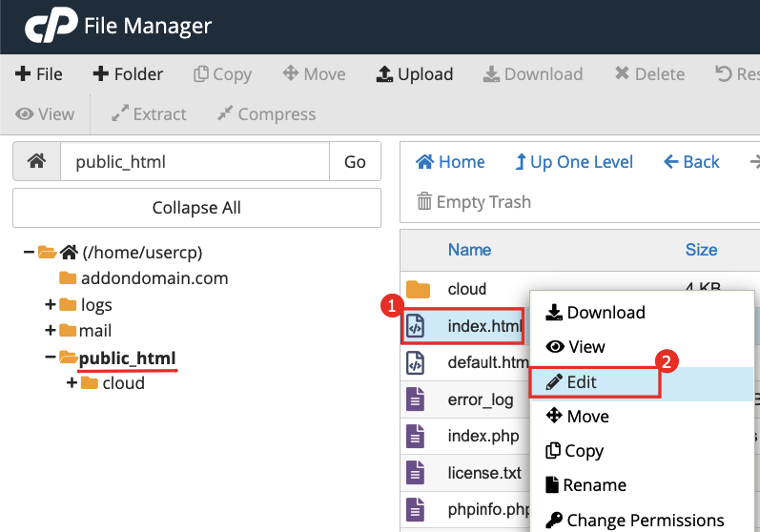This screenshot has height=532, width=760.
Task: Sort files by Name column
Action: click(470, 250)
